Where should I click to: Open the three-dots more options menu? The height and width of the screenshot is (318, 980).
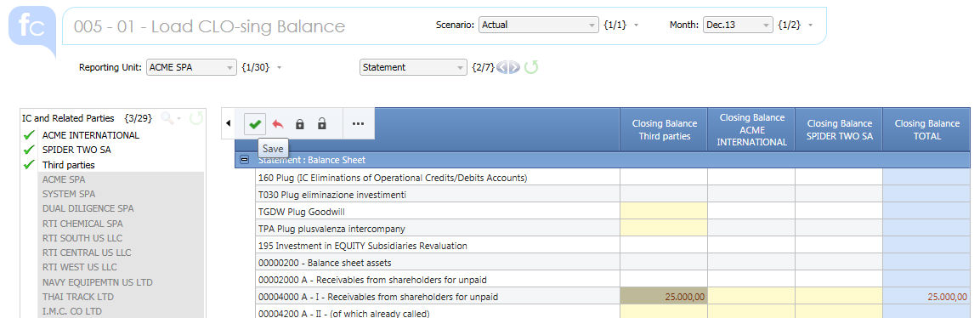[x=358, y=123]
